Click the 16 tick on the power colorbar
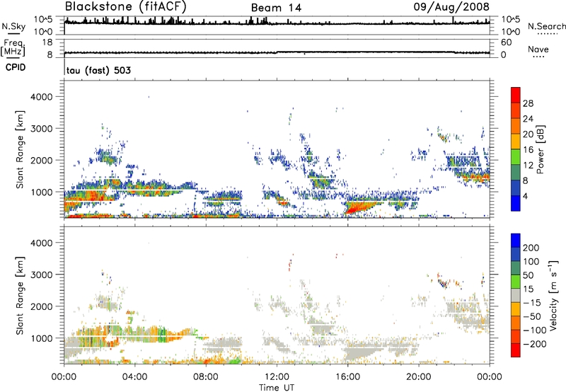This screenshot has height=392, width=566. pos(528,150)
